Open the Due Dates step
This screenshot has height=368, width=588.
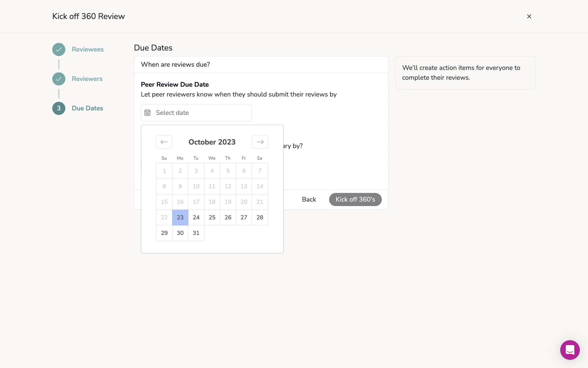coord(87,108)
